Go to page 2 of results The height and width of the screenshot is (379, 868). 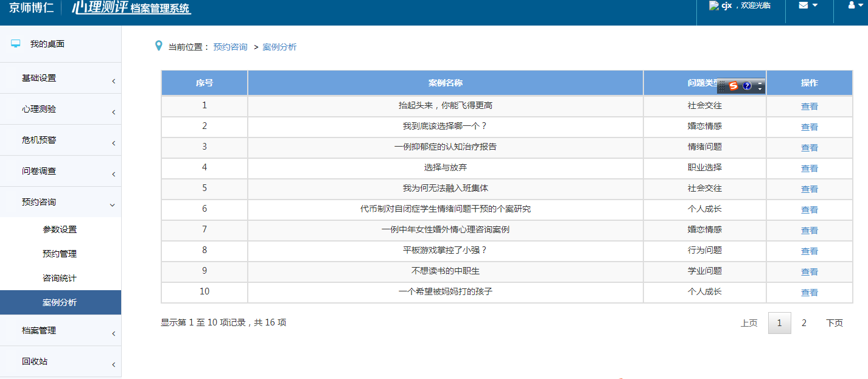[x=803, y=323]
